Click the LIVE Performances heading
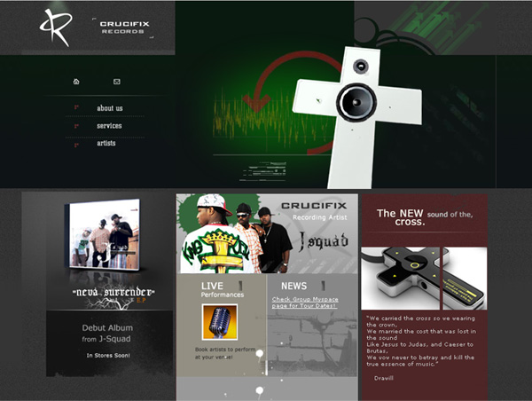The height and width of the screenshot is (401, 532). point(223,289)
